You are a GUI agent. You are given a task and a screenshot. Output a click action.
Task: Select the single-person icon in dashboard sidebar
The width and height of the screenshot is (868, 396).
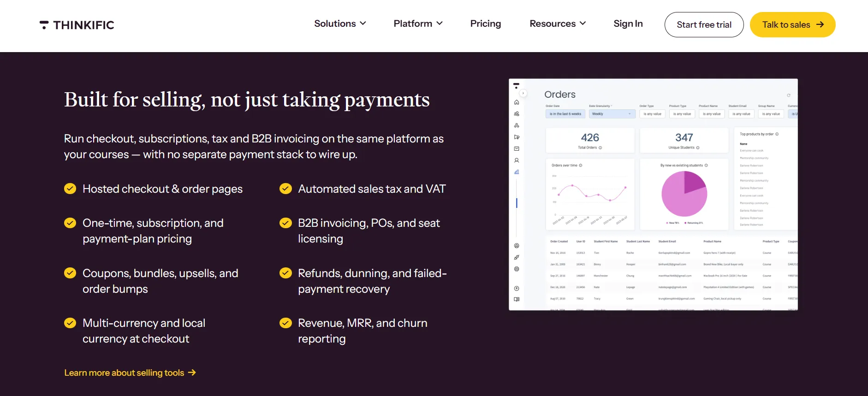point(517,160)
